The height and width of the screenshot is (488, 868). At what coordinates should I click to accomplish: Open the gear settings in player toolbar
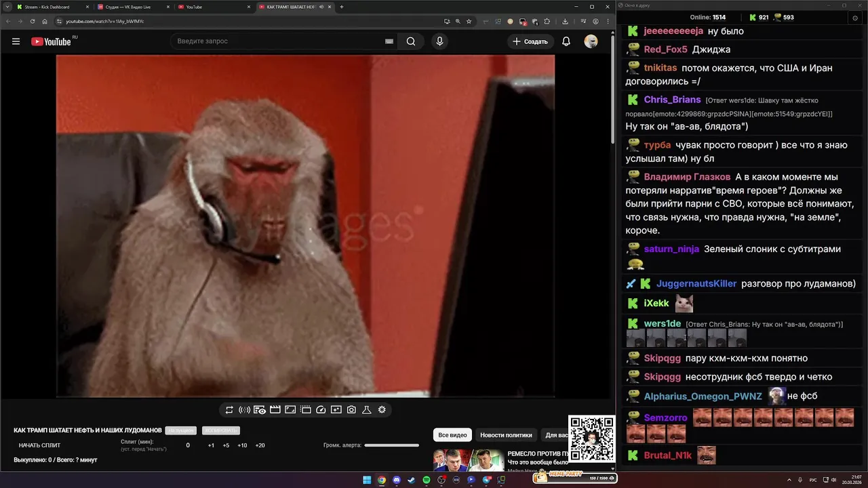pyautogui.click(x=382, y=410)
